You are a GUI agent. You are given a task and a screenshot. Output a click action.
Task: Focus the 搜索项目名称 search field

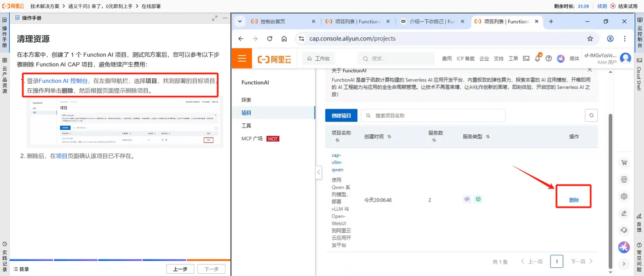(x=433, y=115)
